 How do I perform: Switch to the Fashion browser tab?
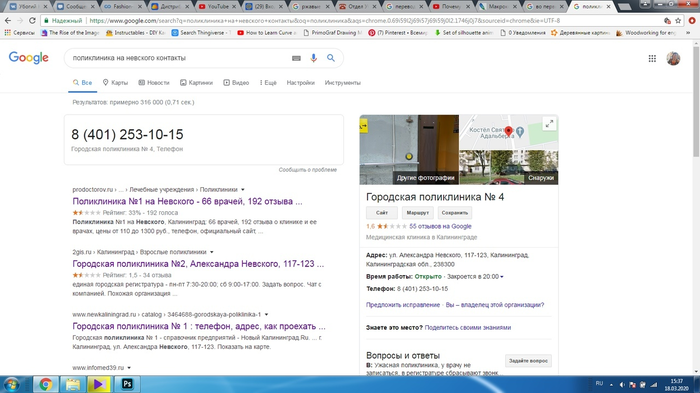tap(123, 7)
